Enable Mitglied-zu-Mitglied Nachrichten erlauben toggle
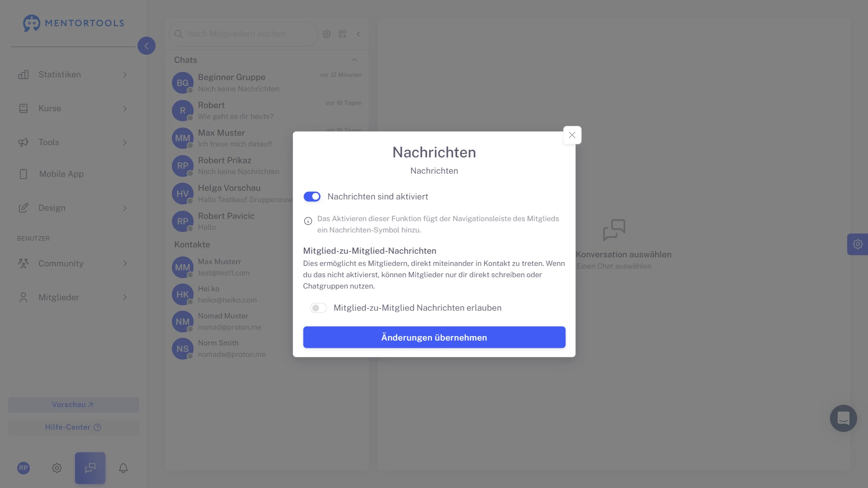The image size is (868, 488). [x=318, y=308]
